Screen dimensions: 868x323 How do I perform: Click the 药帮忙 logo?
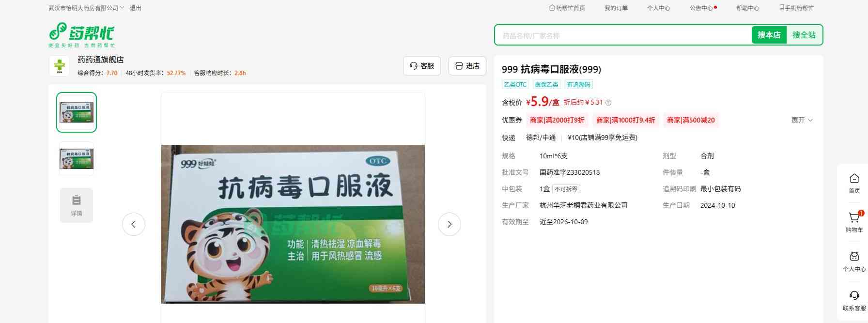coord(81,34)
